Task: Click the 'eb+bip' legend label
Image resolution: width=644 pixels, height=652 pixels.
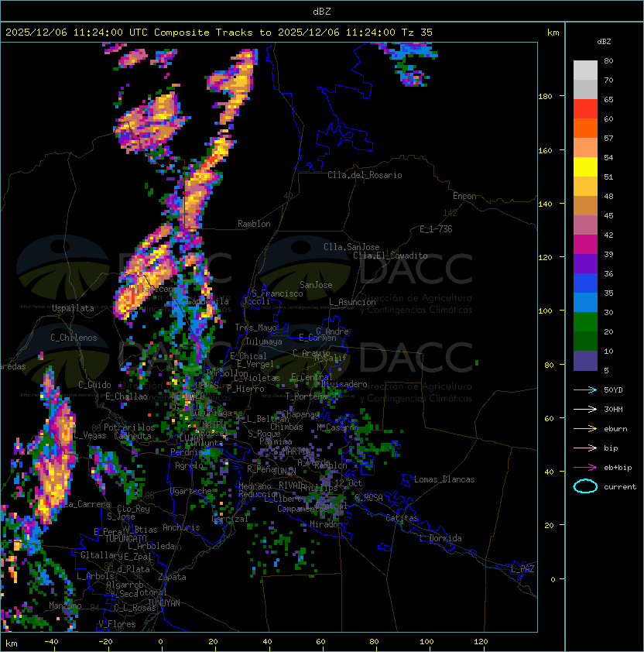Action: (618, 468)
